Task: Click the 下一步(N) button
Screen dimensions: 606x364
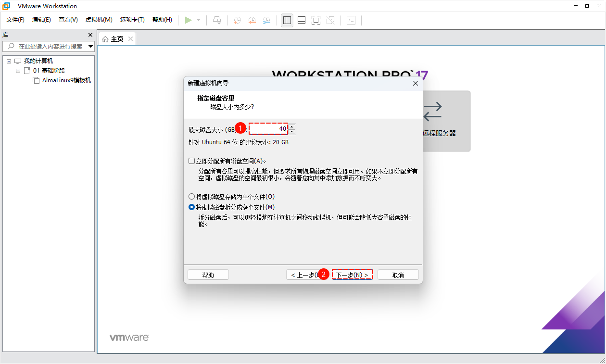Action: pos(352,275)
